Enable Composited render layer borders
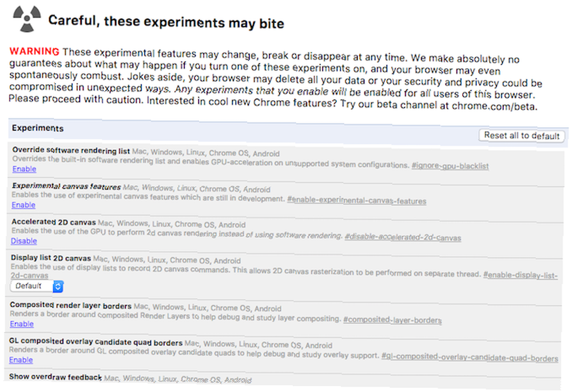This screenshot has width=572, height=392. click(x=22, y=324)
